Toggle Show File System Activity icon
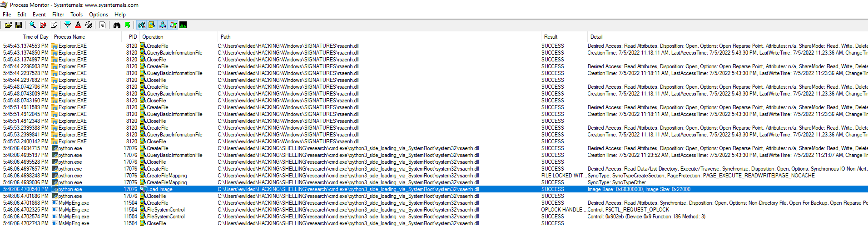This screenshot has width=868, height=227. (x=152, y=25)
